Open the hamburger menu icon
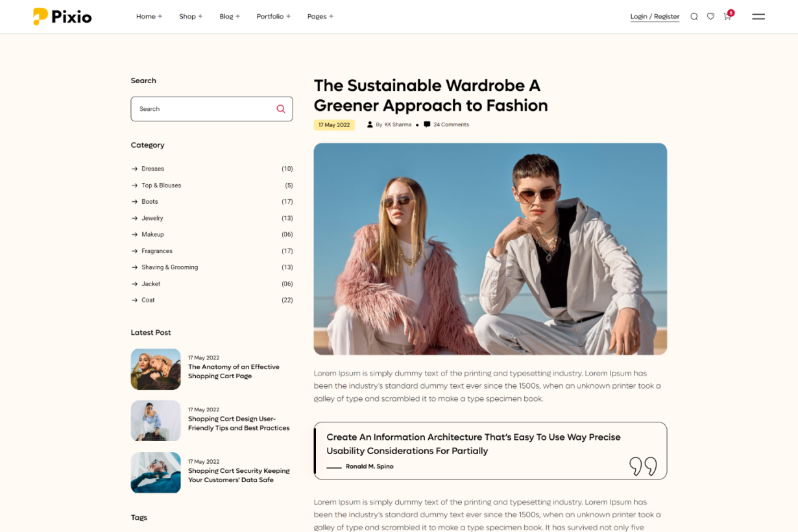The width and height of the screenshot is (798, 532). pos(758,16)
